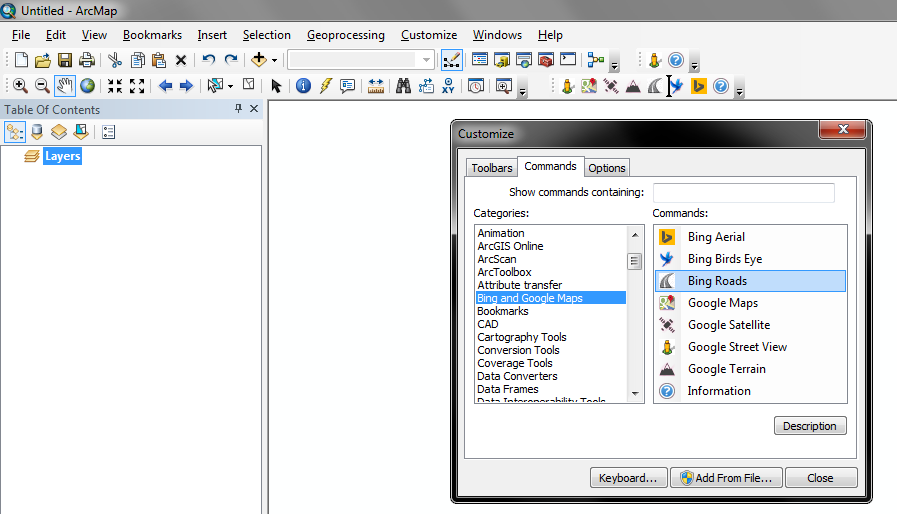Redo the last undone action

[231, 60]
